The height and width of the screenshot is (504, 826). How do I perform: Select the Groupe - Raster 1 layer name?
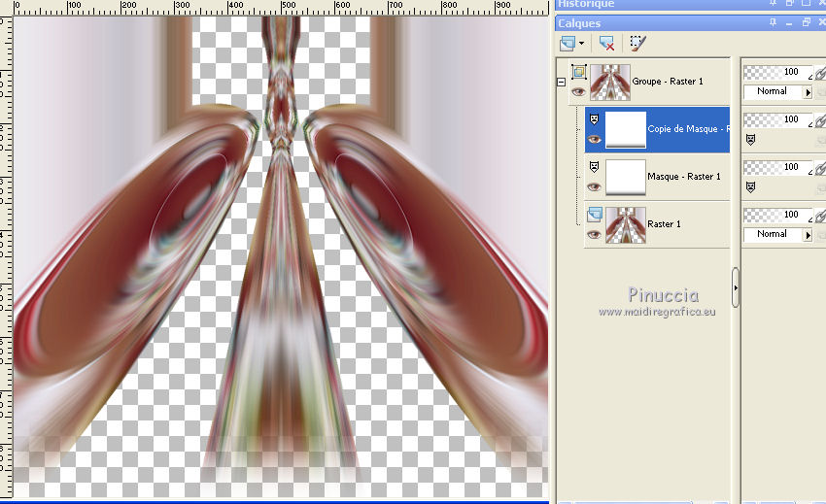pos(668,82)
